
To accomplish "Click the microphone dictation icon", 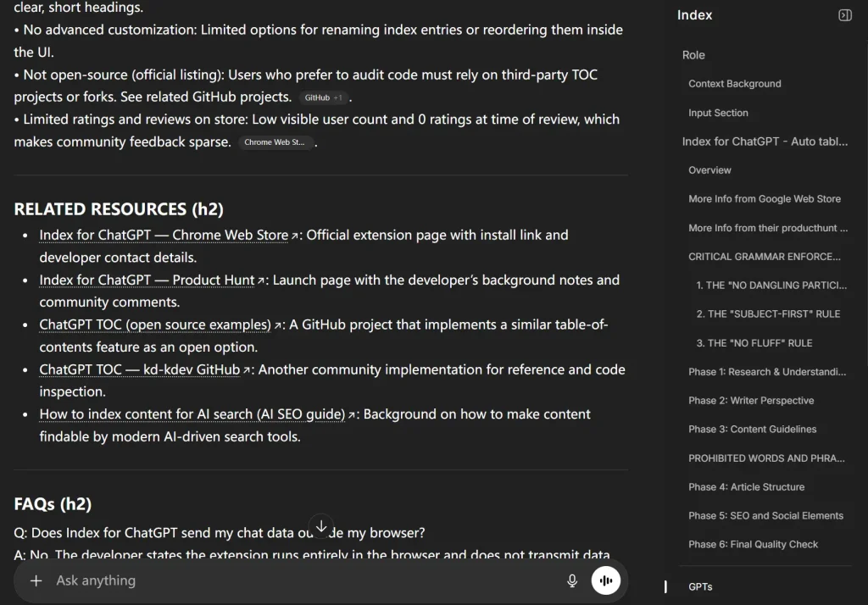I will pos(572,580).
